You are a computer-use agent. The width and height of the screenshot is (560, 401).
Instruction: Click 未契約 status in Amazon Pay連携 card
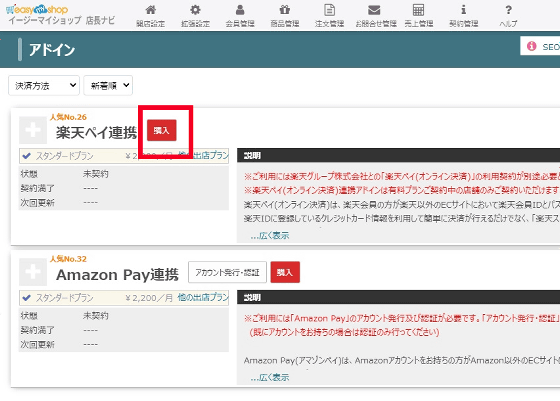[95, 316]
